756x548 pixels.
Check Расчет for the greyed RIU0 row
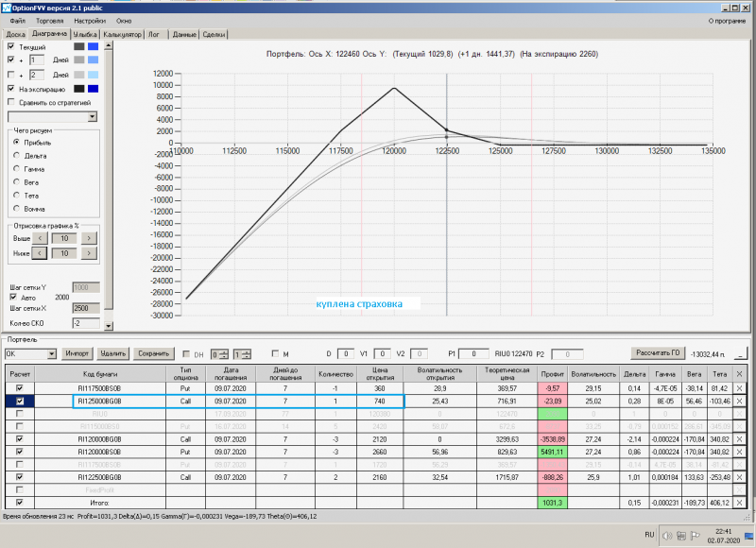pyautogui.click(x=20, y=414)
